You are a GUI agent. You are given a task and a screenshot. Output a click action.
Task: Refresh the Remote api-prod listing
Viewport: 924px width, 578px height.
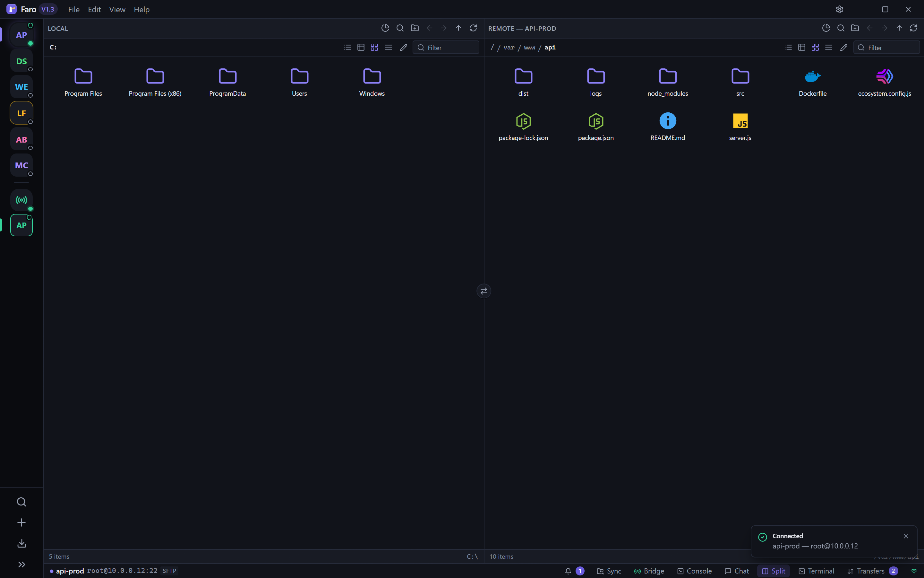[x=913, y=28]
